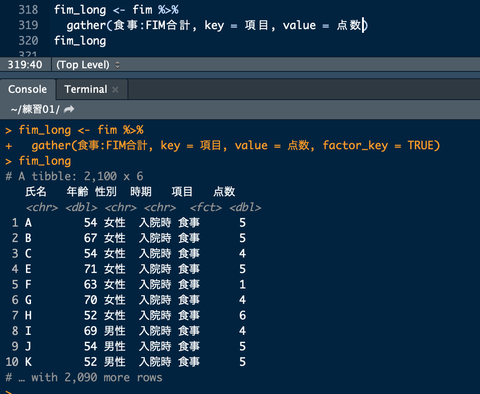Switch to the Terminal tab

pos(86,89)
